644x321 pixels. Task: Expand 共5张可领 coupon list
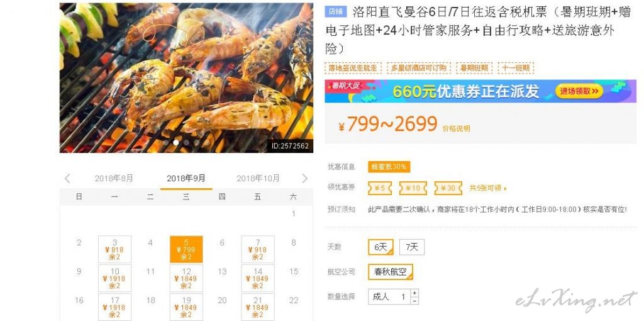click(x=488, y=188)
